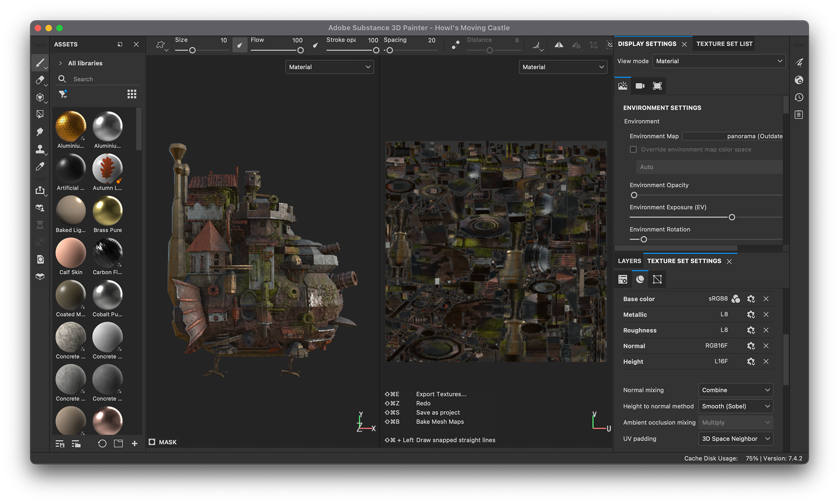Toggle the Lazy Mouse icon

point(455,45)
